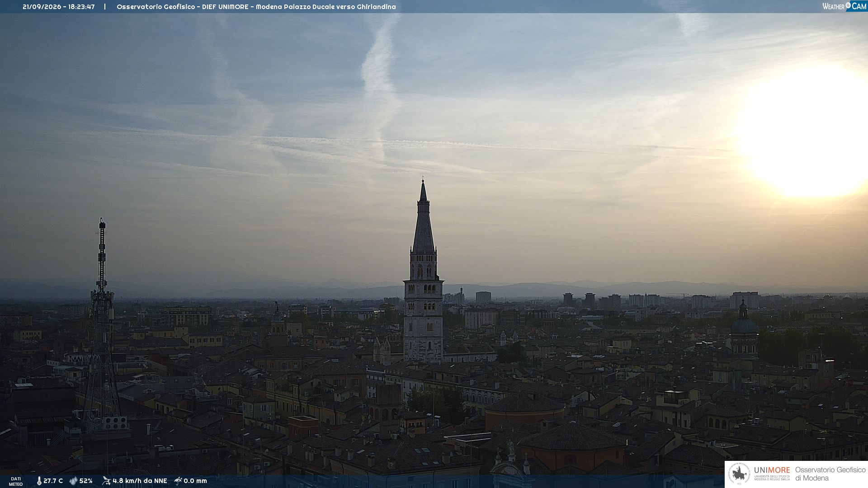This screenshot has height=488, width=868.
Task: Click the UNIMORE university seal emblem
Action: (x=739, y=474)
